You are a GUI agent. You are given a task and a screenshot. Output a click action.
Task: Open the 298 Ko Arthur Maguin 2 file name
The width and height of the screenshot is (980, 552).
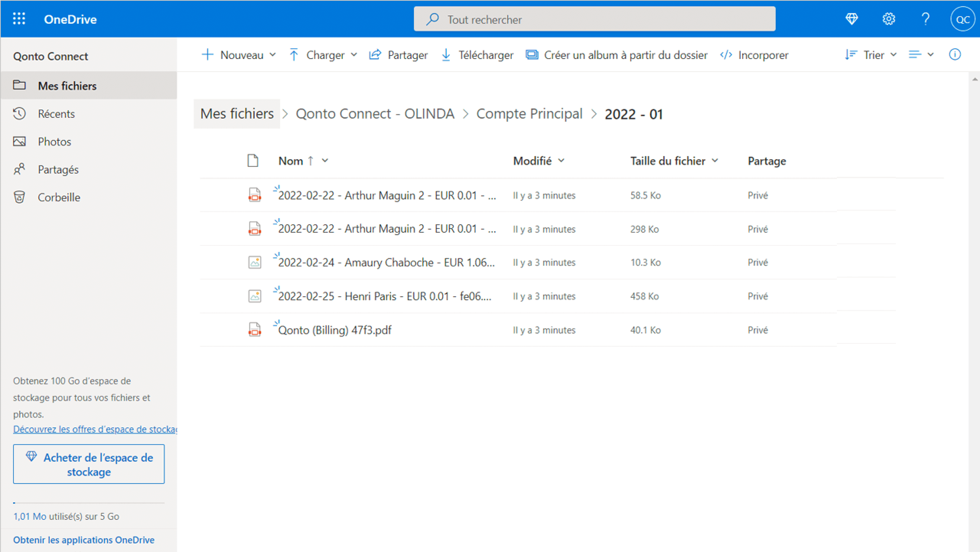(x=387, y=229)
